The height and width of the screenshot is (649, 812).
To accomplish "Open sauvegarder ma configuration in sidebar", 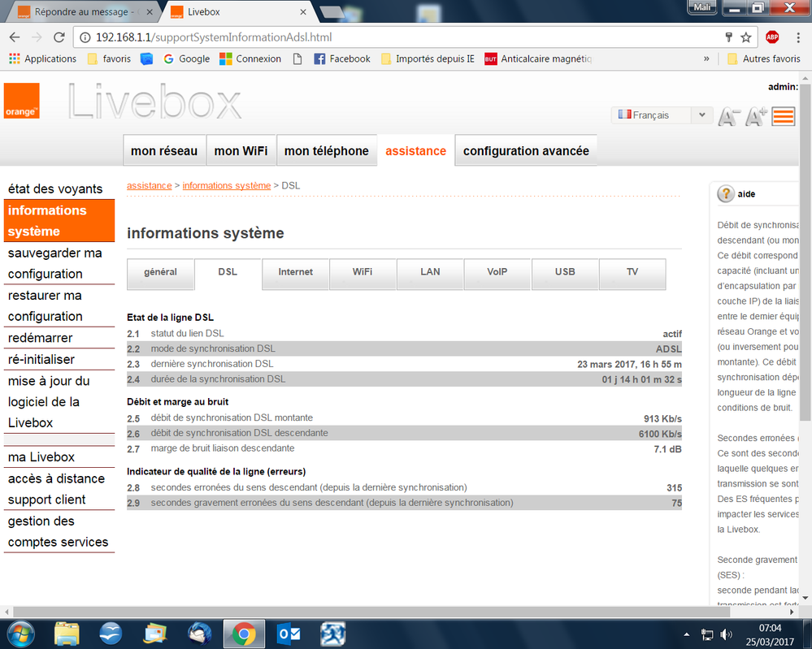I will [x=55, y=263].
